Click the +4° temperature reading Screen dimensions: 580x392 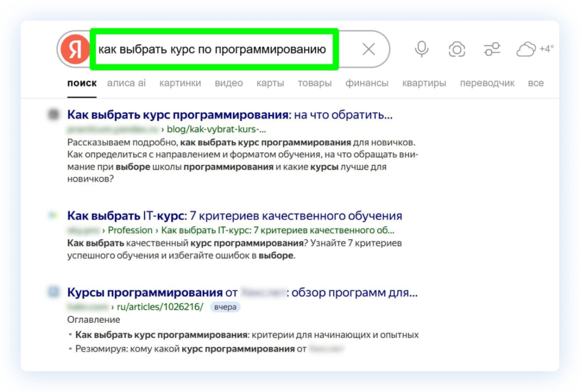click(547, 49)
